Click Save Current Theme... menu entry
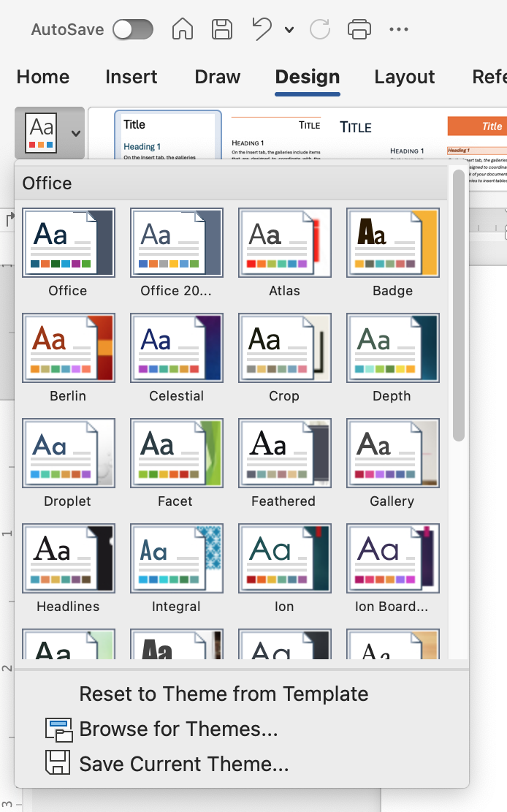The width and height of the screenshot is (507, 812). pos(184,764)
